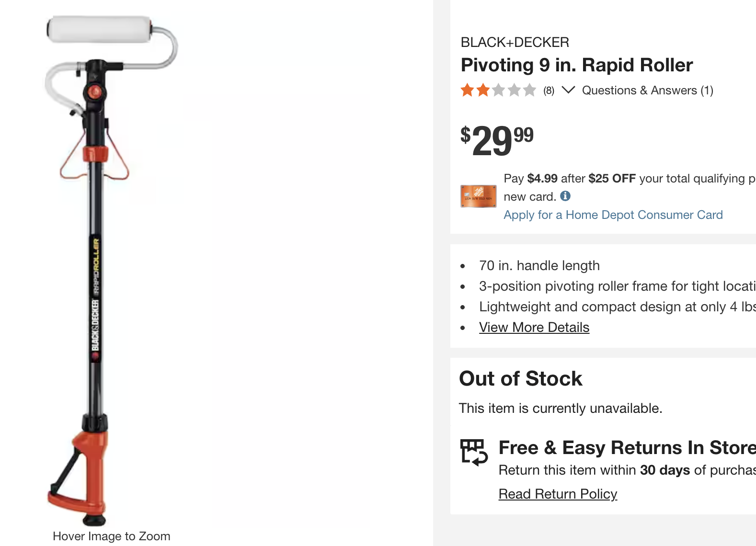Open the View More Details link
This screenshot has width=756, height=546.
click(x=534, y=328)
